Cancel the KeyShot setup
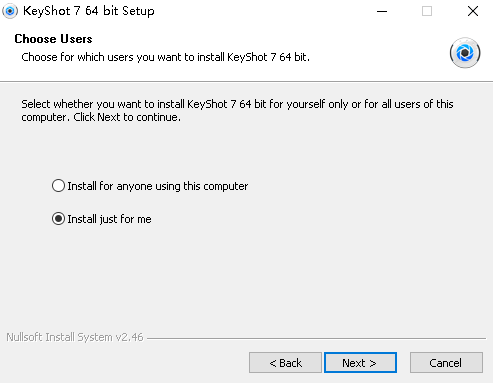 coord(446,363)
